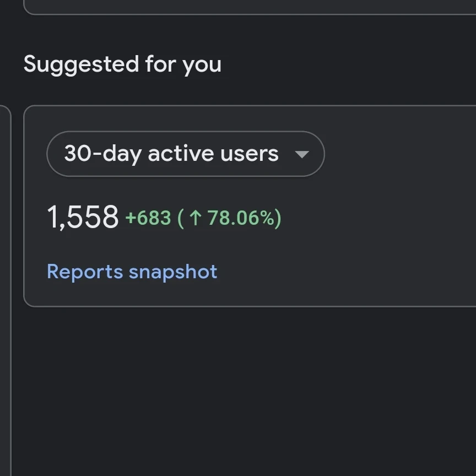Open the 30-day active users dropdown
This screenshot has width=476, height=476.
[x=185, y=154]
